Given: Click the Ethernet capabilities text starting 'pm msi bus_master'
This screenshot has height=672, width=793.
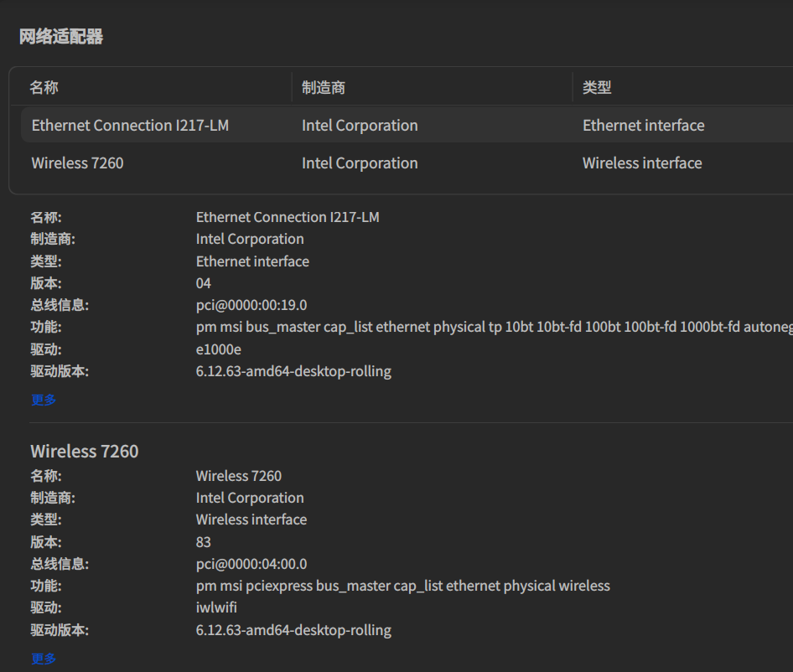Looking at the screenshot, I should [495, 327].
